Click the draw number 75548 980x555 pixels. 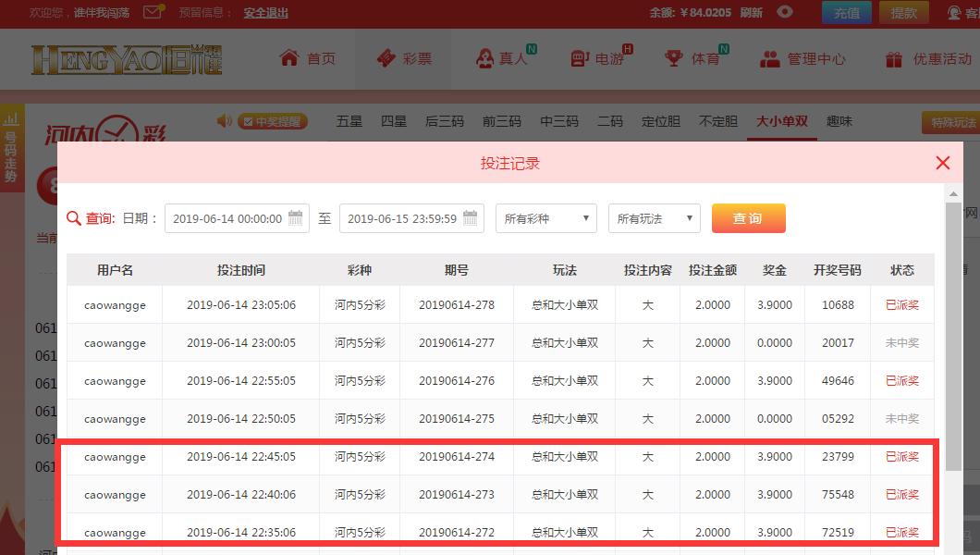pyautogui.click(x=838, y=494)
